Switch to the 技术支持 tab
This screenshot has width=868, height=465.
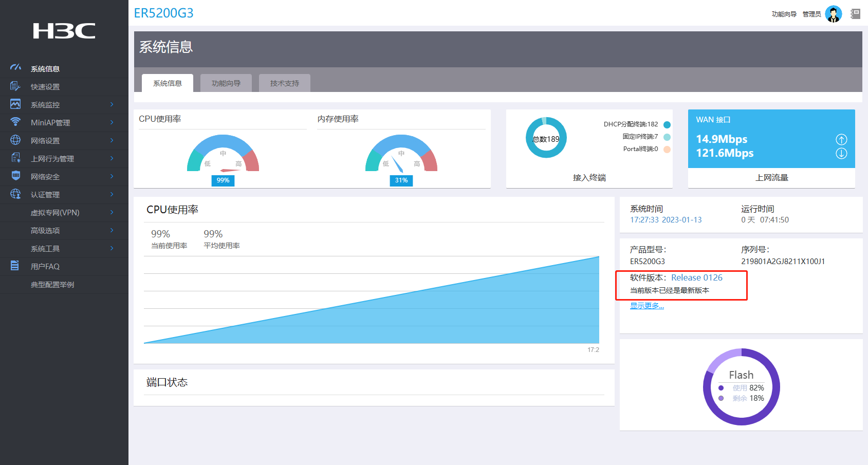[285, 83]
